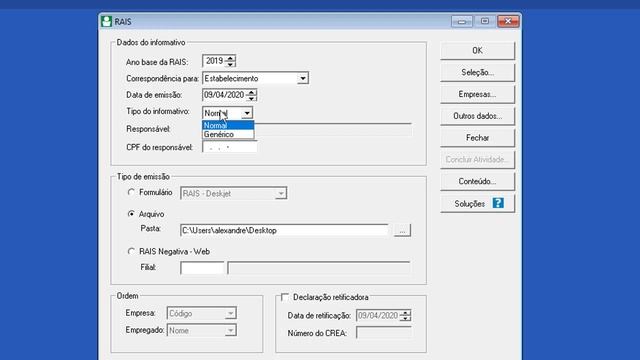Toggle the Tipo do informativo dropdown arrow
This screenshot has height=360, width=640.
[247, 113]
